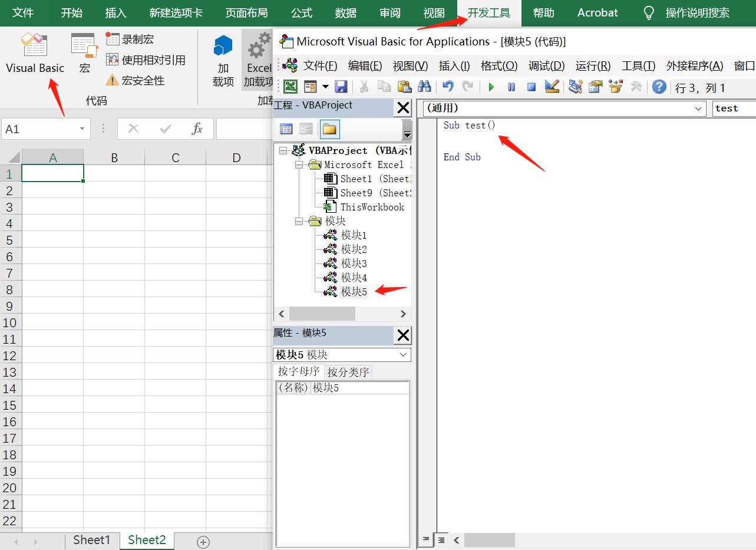Click Insert UserForm icon in VBA toolbar

point(311,87)
